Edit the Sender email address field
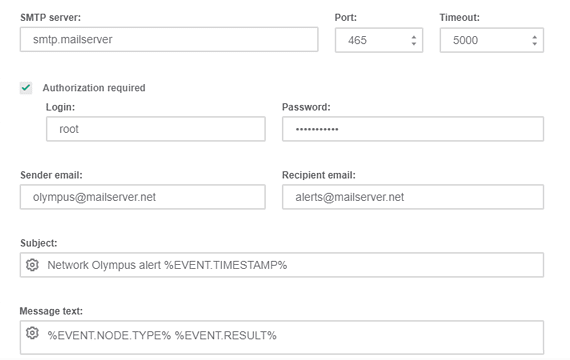The image size is (570, 360). 142,197
